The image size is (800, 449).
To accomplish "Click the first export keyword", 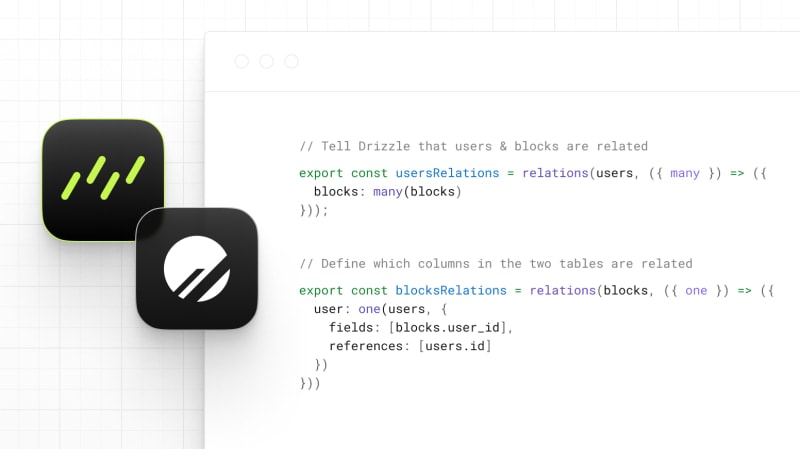I will click(x=321, y=173).
